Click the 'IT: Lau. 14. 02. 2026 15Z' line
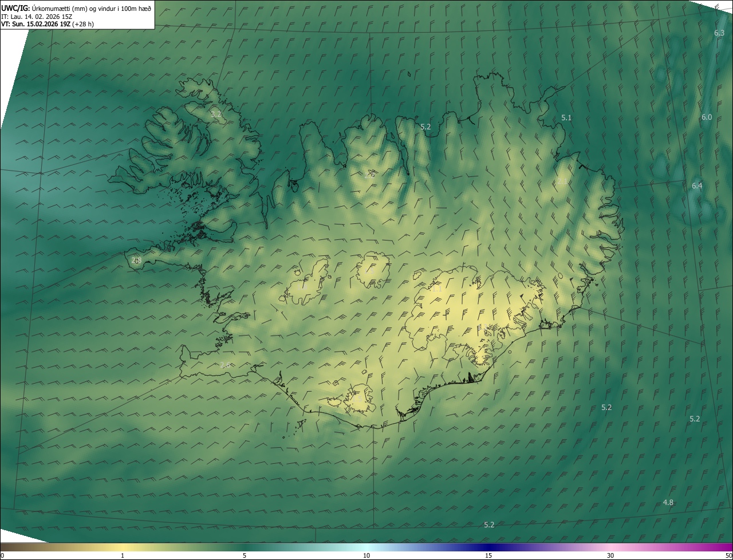The width and height of the screenshot is (733, 560). 37,17
